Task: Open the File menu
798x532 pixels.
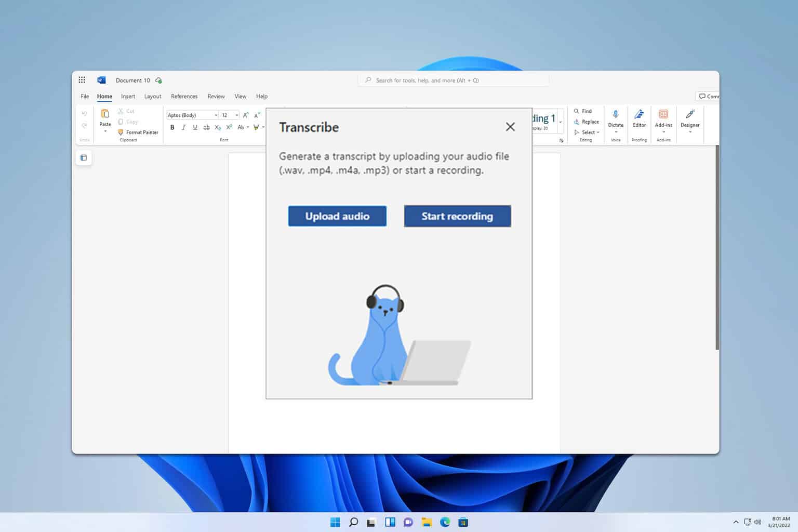Action: [85, 97]
